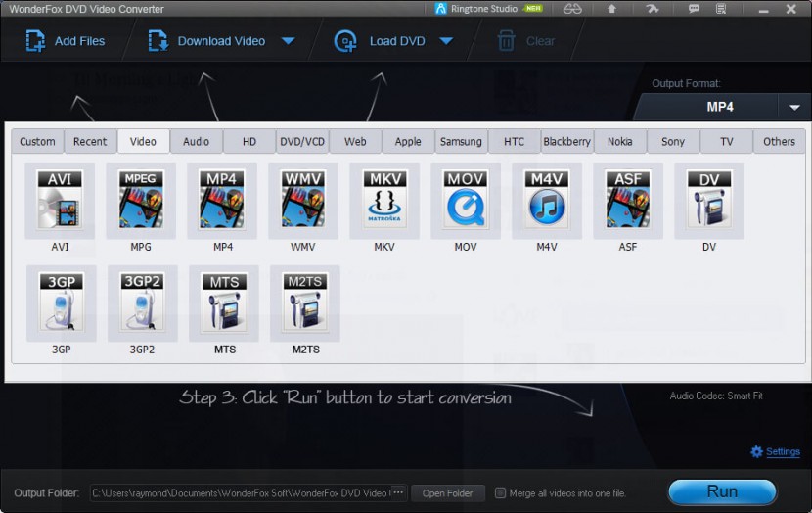This screenshot has height=513, width=812.
Task: Select the Video tab
Action: pyautogui.click(x=143, y=141)
